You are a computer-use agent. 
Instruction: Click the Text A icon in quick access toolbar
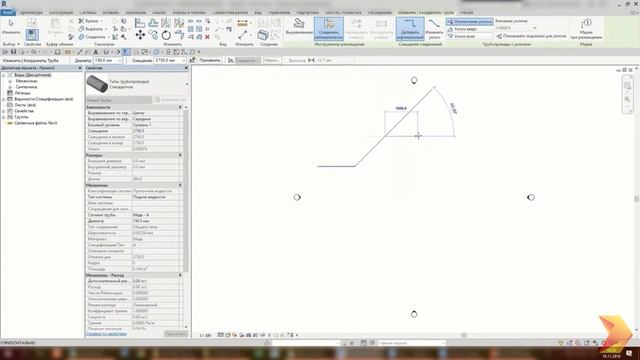click(x=96, y=52)
